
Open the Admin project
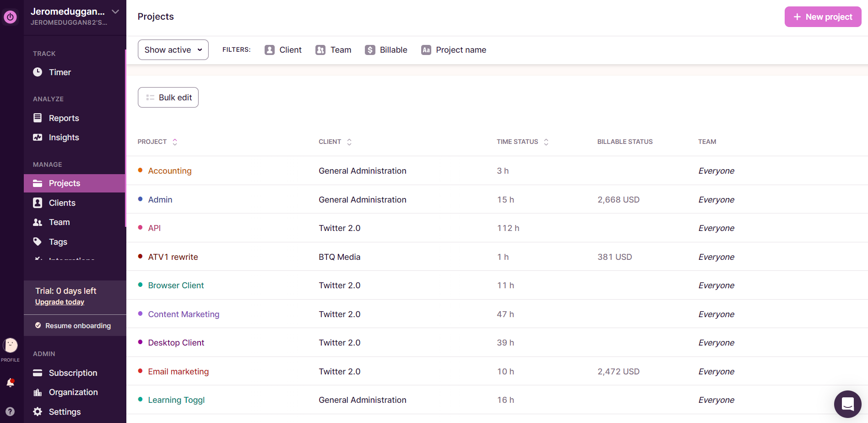pos(160,200)
